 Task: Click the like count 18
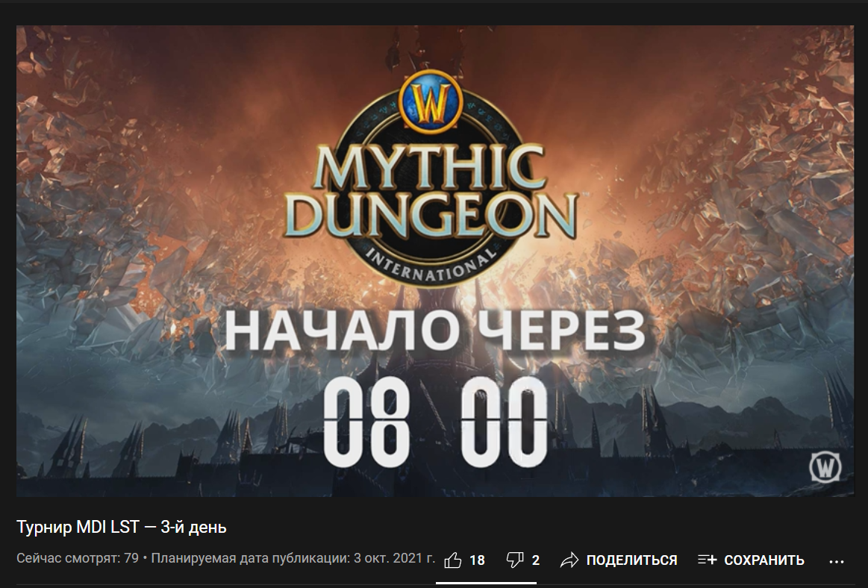tap(477, 560)
